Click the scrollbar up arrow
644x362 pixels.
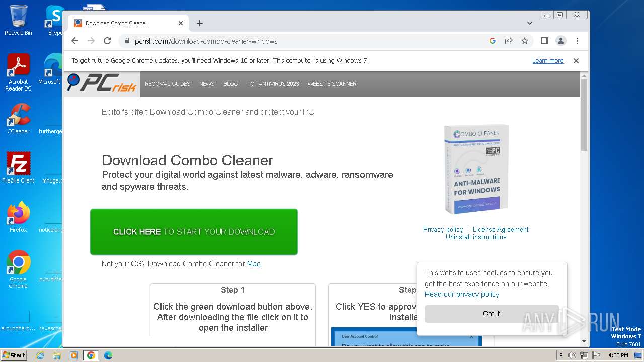584,76
